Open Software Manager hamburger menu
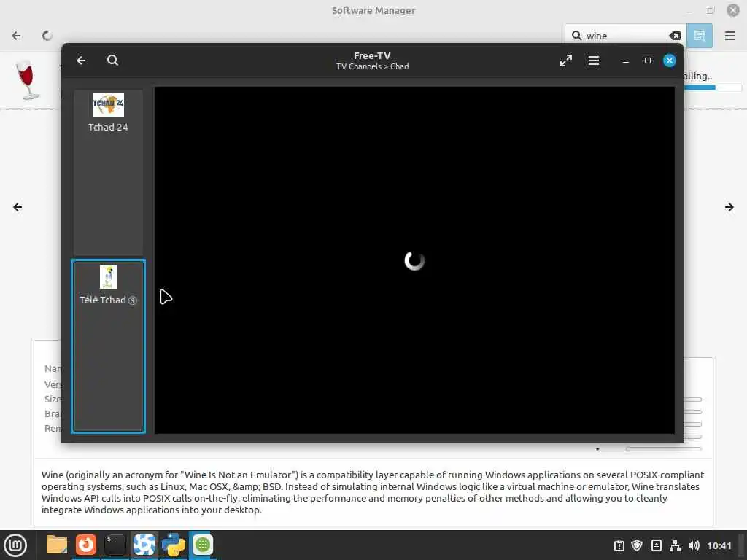The image size is (747, 560). 729,36
